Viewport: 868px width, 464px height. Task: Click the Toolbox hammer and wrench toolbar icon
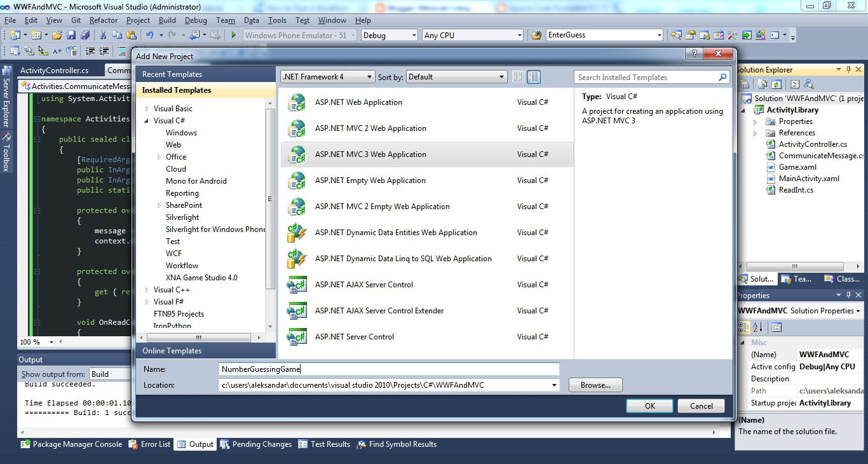click(x=732, y=35)
